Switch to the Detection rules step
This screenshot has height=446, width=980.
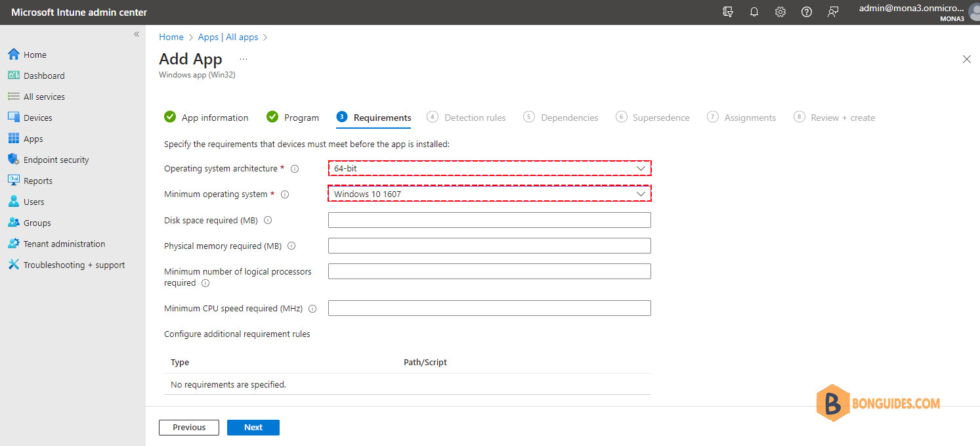click(x=466, y=118)
